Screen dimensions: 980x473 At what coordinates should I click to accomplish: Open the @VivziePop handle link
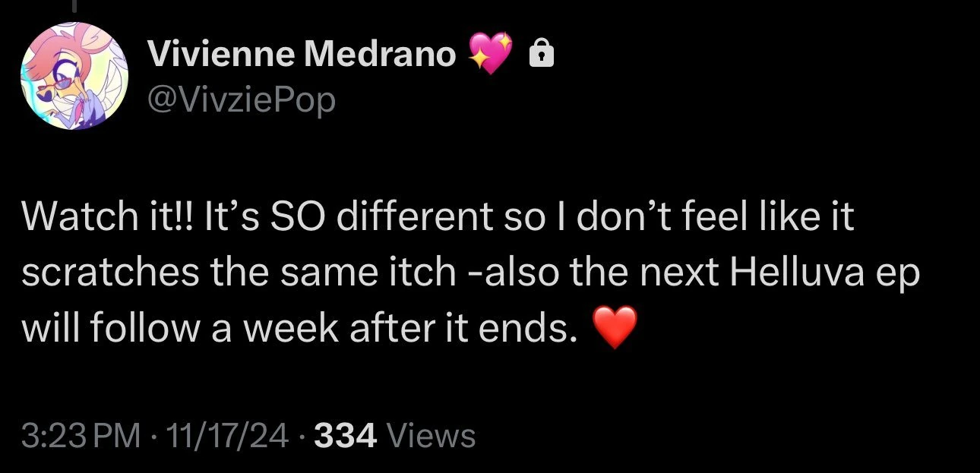241,99
